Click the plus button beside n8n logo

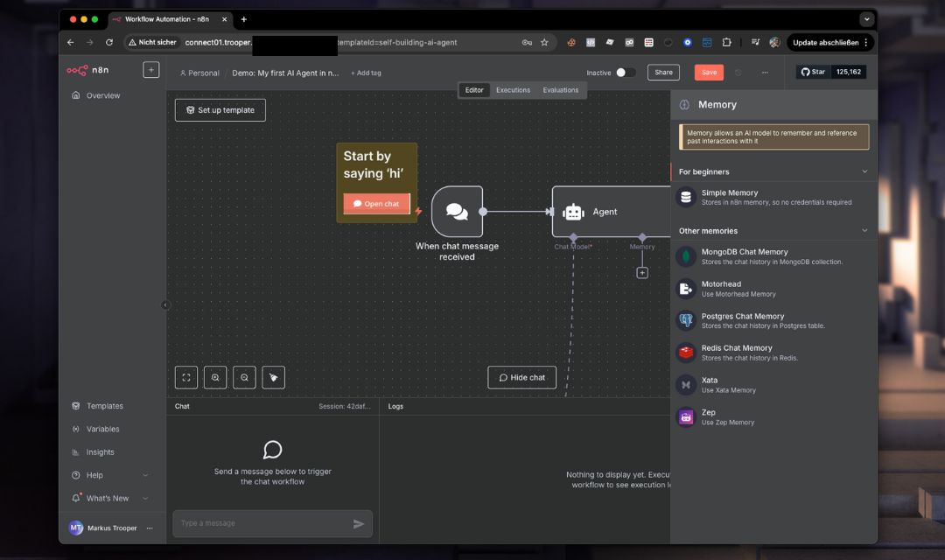pos(151,70)
